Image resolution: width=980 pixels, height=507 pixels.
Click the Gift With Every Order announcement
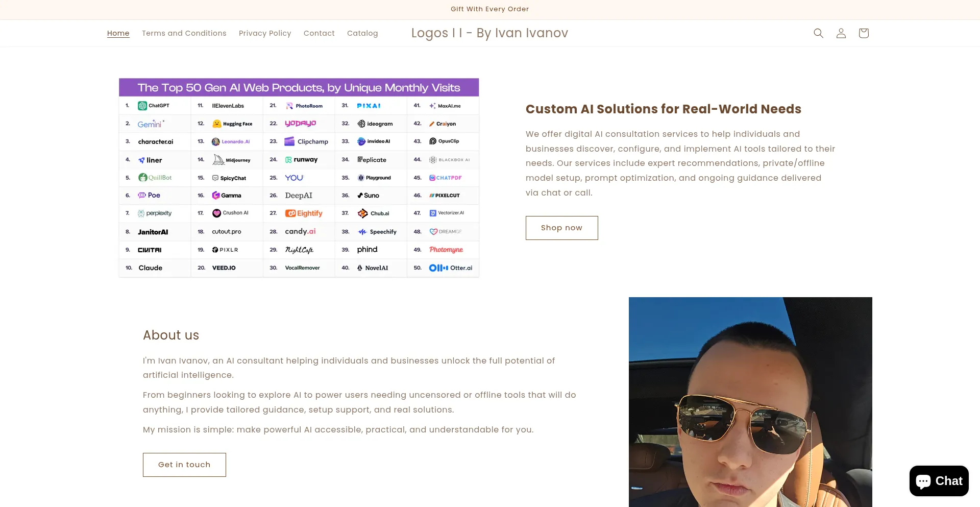pos(489,9)
